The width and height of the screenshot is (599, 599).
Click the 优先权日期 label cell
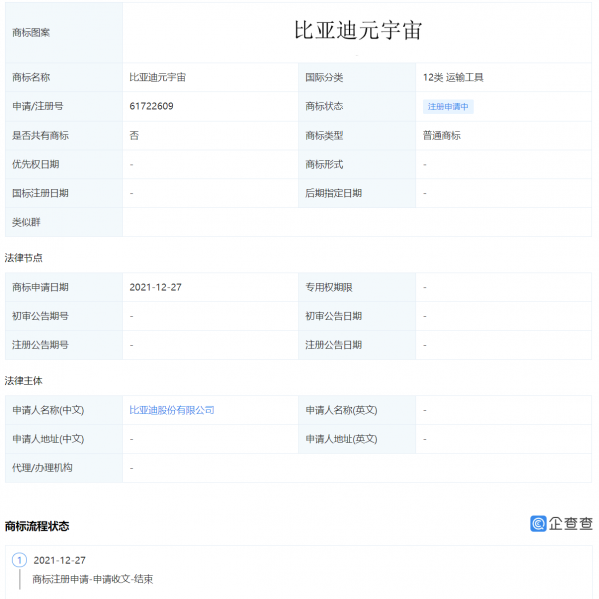(64, 164)
